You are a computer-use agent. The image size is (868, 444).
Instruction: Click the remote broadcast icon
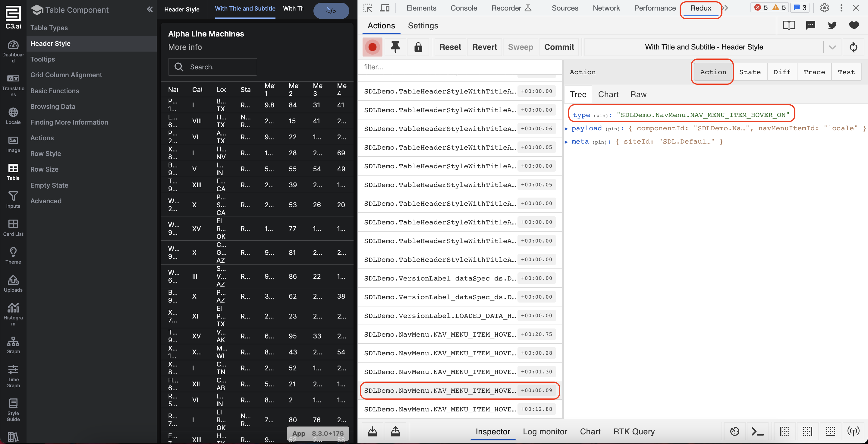(x=853, y=431)
